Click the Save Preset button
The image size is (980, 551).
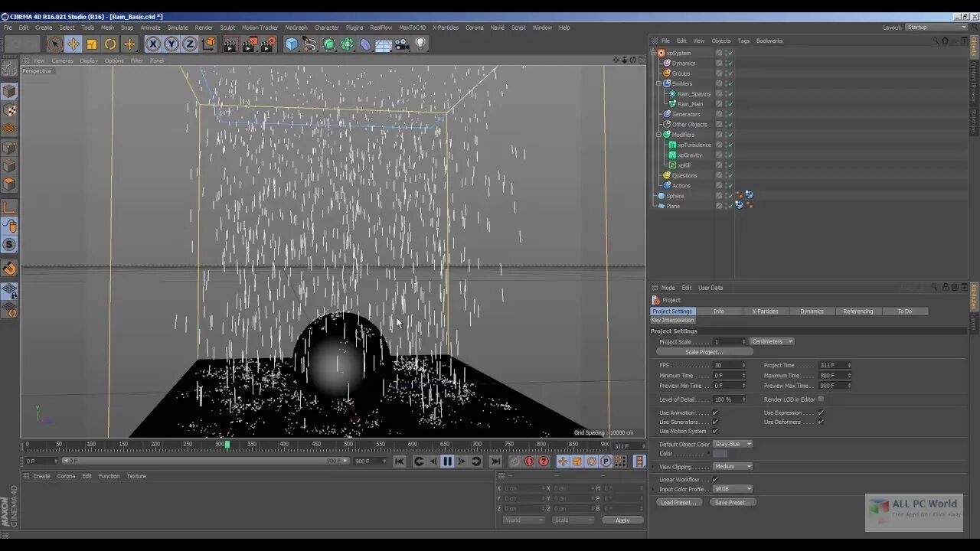(733, 503)
